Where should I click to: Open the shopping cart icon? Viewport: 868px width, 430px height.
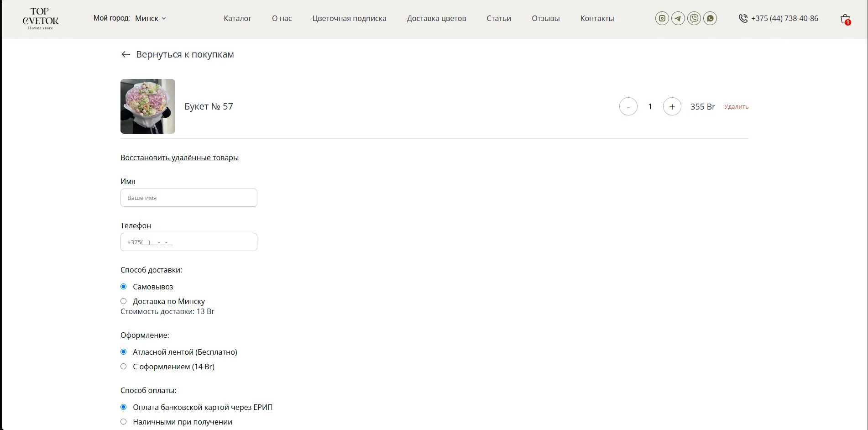click(x=845, y=19)
